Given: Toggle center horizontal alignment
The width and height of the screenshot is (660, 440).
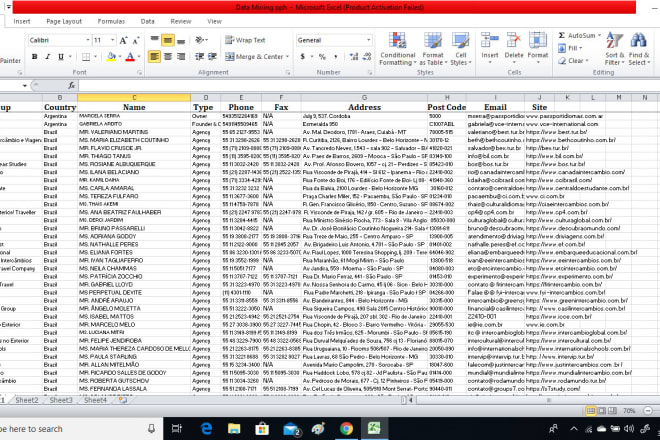Looking at the screenshot, I should (x=168, y=56).
